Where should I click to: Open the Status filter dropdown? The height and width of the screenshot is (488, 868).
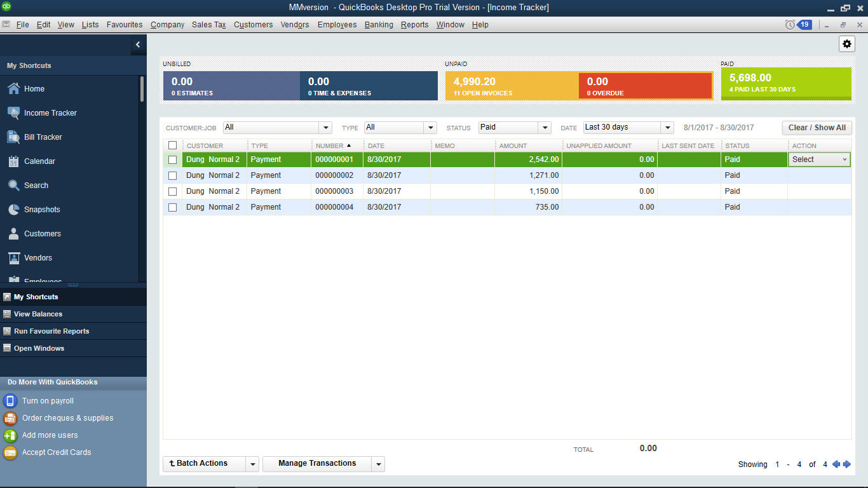pos(545,128)
